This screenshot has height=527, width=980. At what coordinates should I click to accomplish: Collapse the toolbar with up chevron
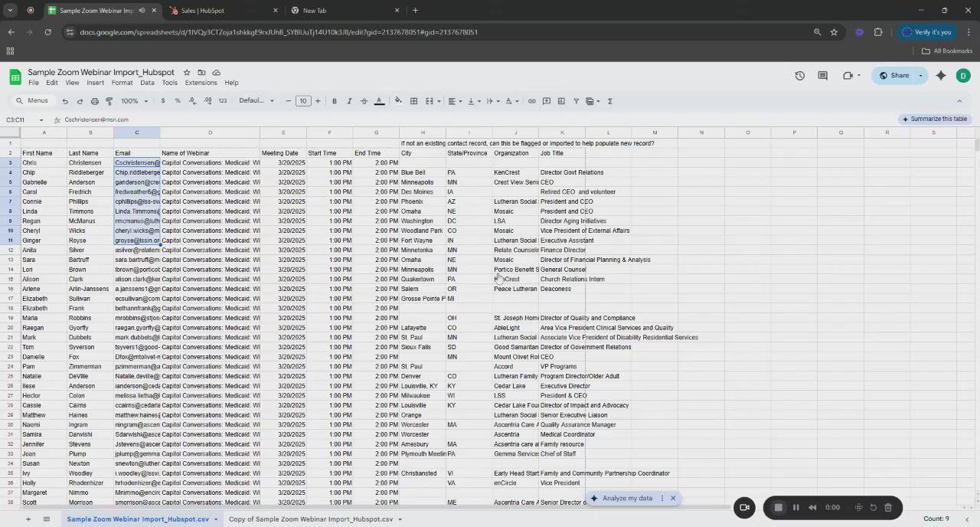tap(959, 101)
